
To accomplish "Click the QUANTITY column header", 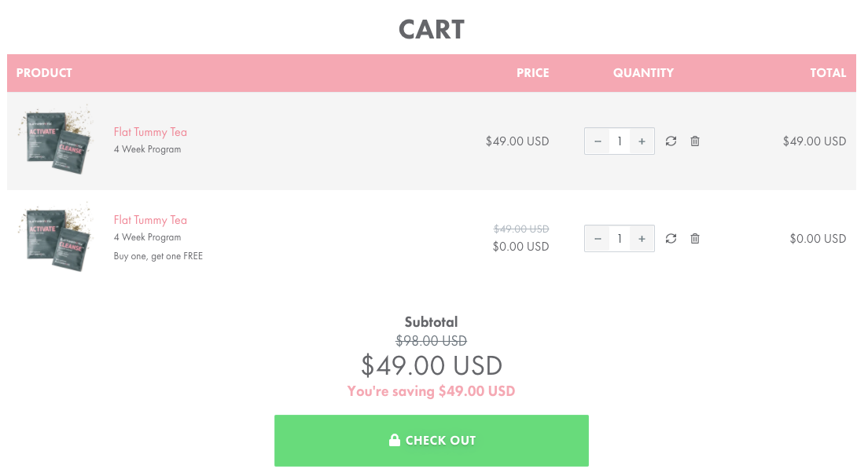I will click(x=643, y=72).
